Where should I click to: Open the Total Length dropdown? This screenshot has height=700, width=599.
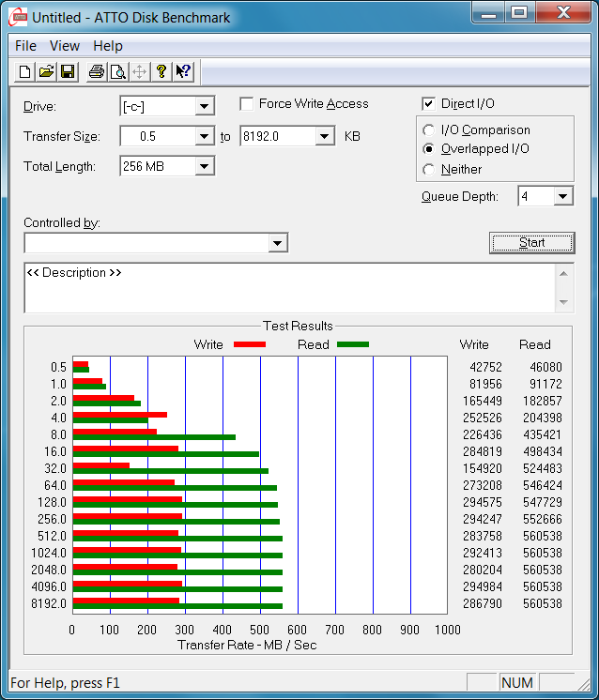[204, 166]
